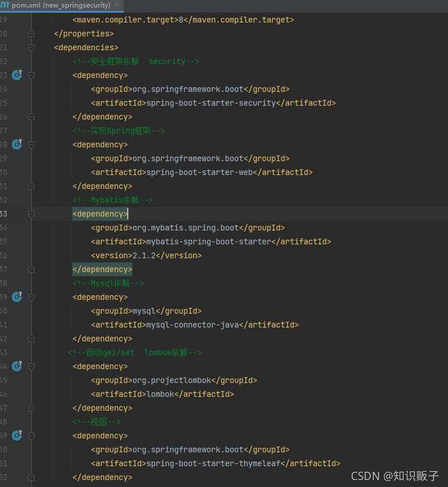Click the version 2.1.2 line
448x487 pixels.
(146, 255)
